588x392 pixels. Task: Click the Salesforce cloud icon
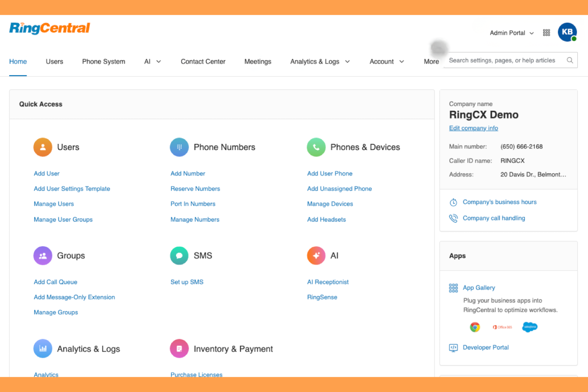[530, 327]
